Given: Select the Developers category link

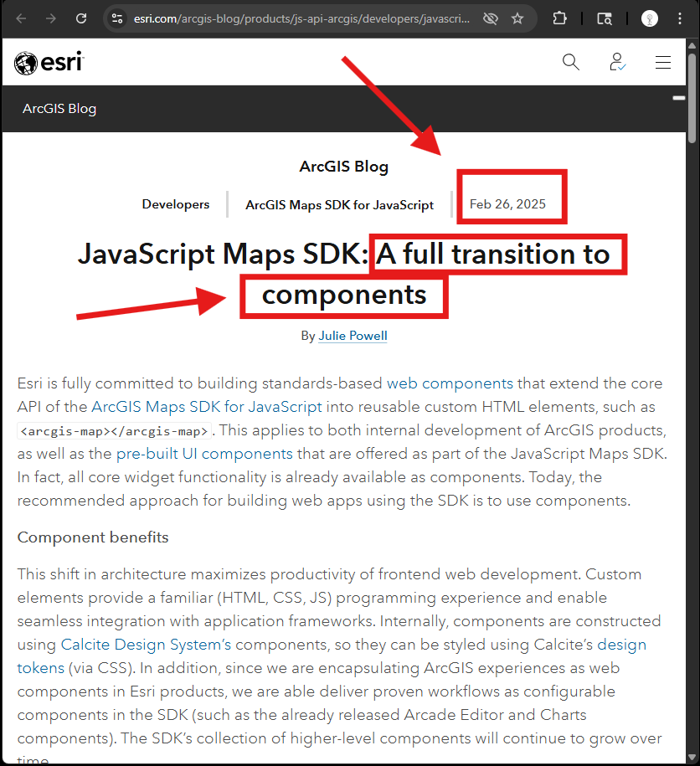Looking at the screenshot, I should click(x=176, y=204).
